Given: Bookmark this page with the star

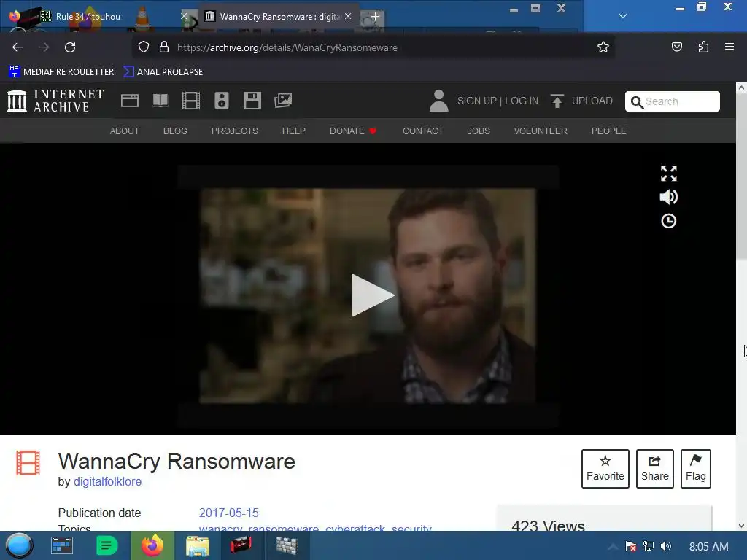Looking at the screenshot, I should [603, 47].
